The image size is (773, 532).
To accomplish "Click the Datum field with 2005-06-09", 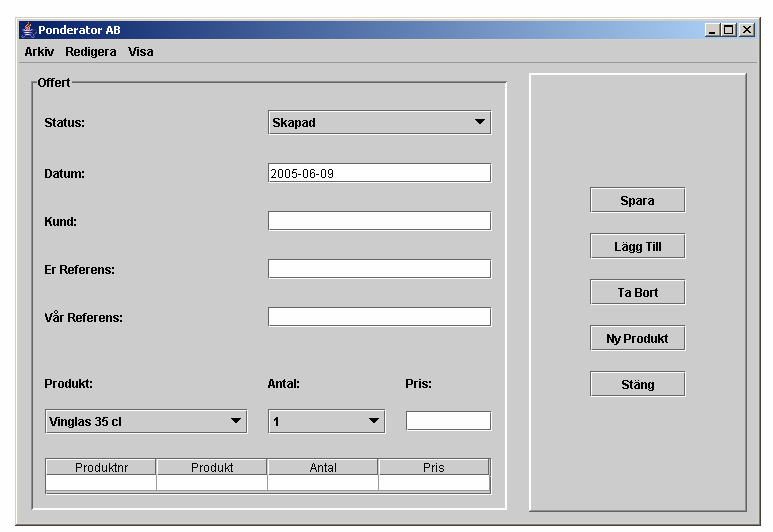I will [x=380, y=173].
